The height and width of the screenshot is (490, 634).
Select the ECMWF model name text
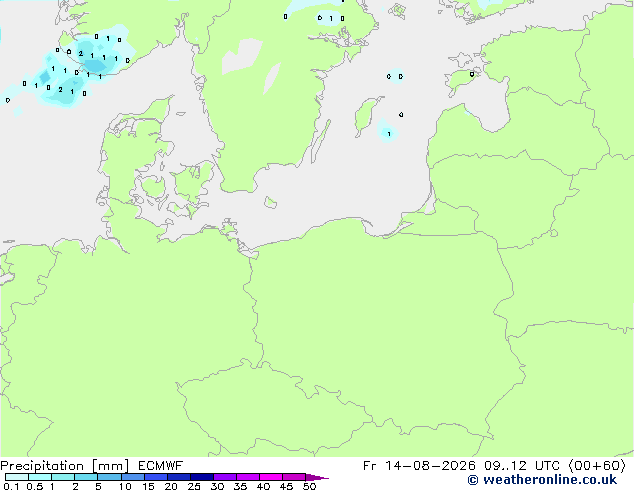click(161, 466)
